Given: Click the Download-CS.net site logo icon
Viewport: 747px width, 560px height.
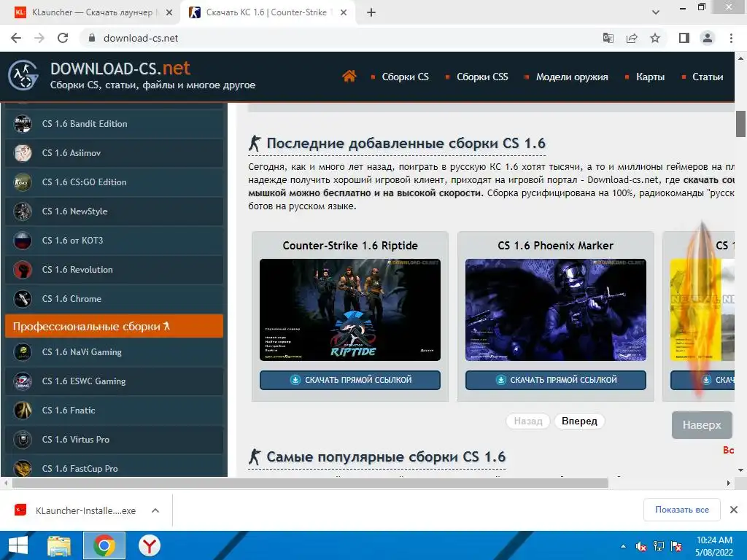Looking at the screenshot, I should (x=23, y=75).
